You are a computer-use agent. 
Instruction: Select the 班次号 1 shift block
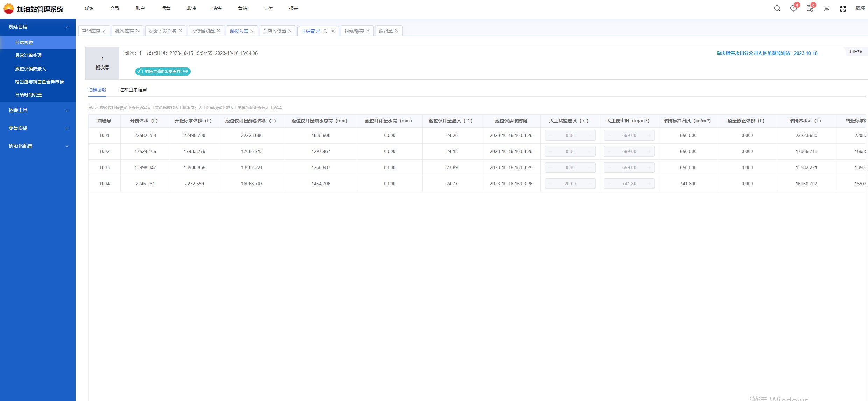(102, 63)
